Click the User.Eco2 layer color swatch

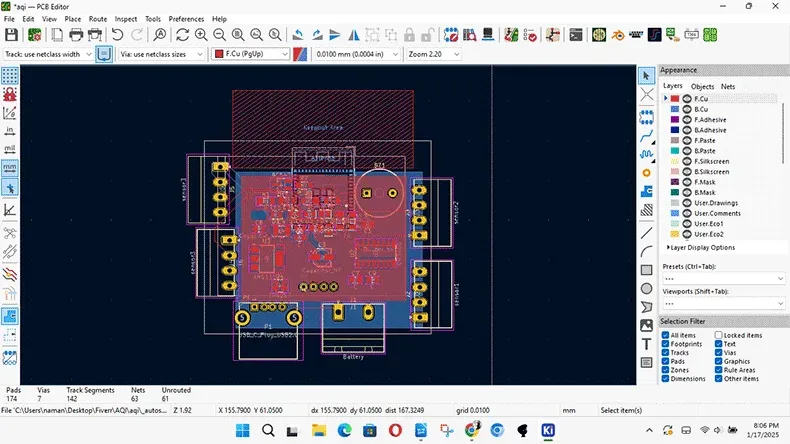coord(675,234)
